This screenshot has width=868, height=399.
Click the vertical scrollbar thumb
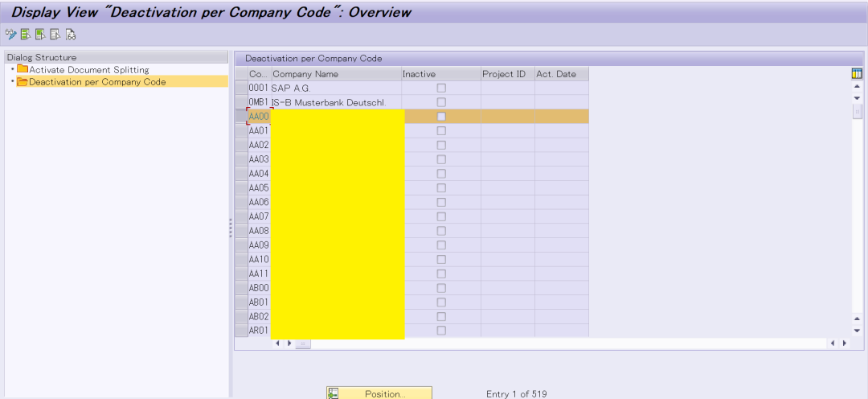[857, 111]
